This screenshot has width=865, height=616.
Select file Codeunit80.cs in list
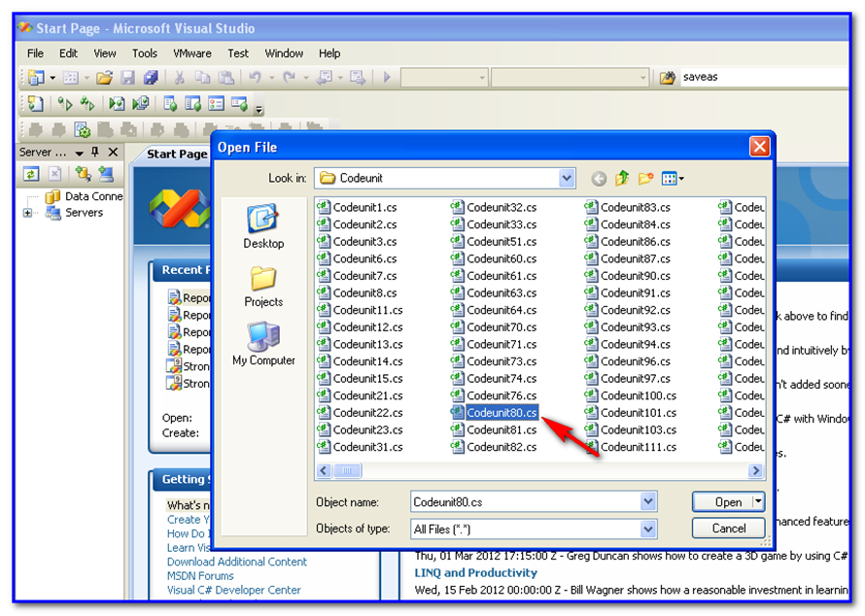pyautogui.click(x=495, y=413)
